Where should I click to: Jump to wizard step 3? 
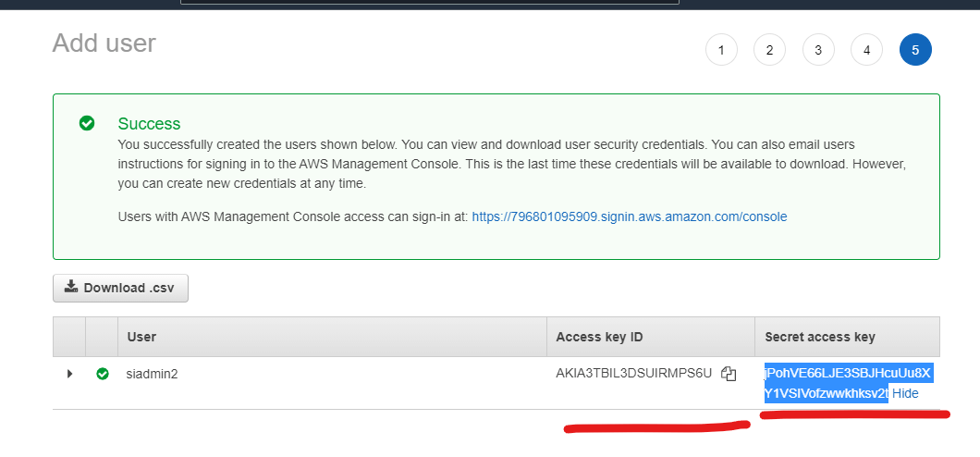pyautogui.click(x=818, y=50)
